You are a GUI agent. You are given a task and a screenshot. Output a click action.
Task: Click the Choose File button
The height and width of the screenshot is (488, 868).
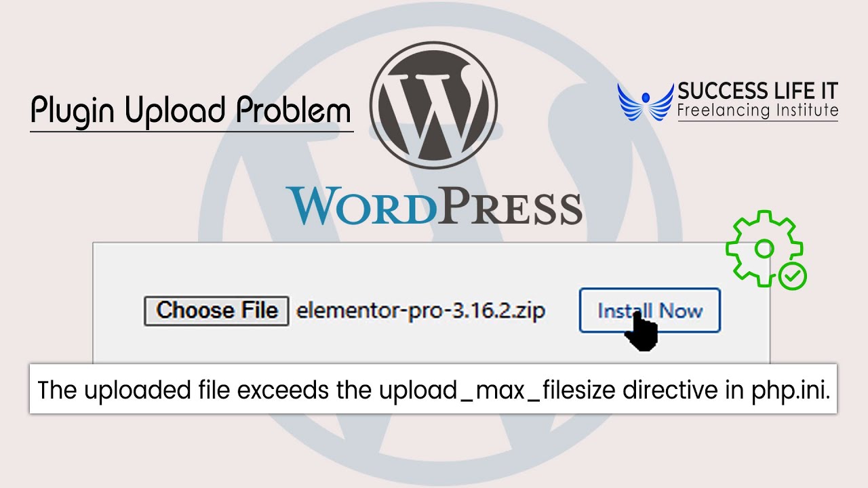(216, 311)
